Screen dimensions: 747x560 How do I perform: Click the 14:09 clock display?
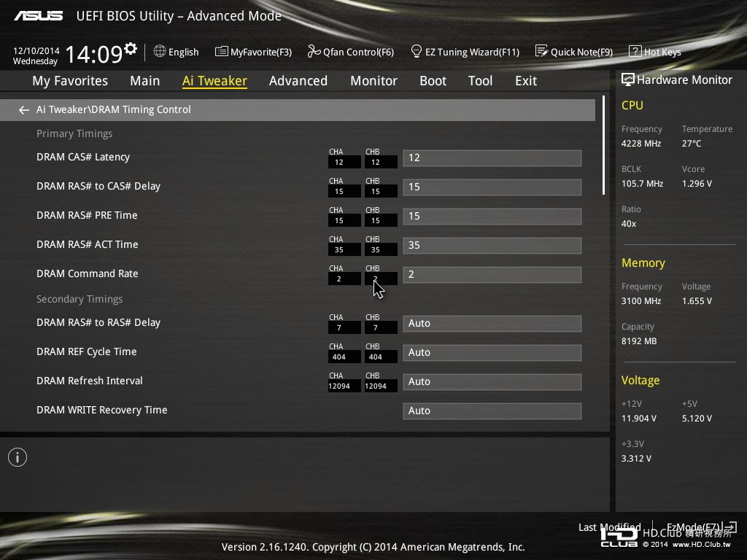94,54
